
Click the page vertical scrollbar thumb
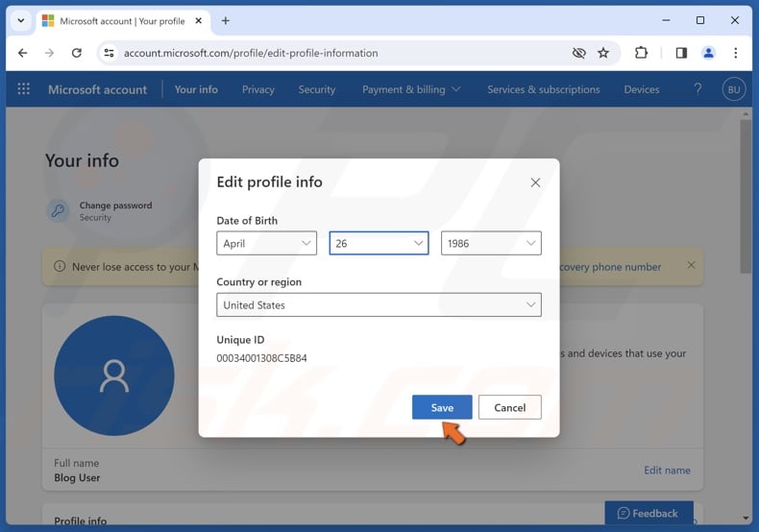click(x=746, y=196)
